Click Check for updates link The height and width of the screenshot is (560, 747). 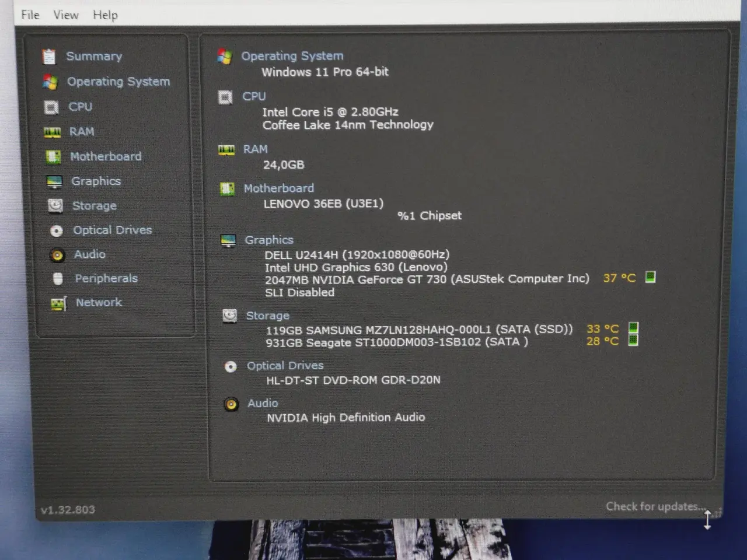point(655,506)
